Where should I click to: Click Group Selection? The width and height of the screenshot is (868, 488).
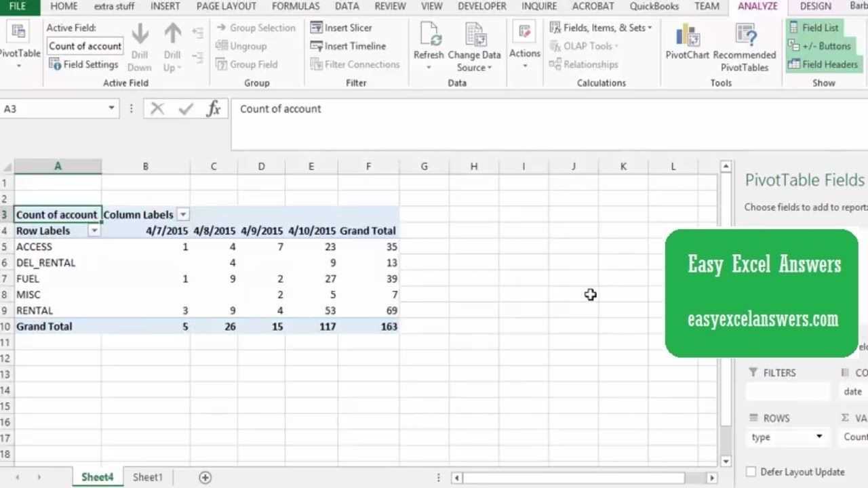tap(256, 28)
